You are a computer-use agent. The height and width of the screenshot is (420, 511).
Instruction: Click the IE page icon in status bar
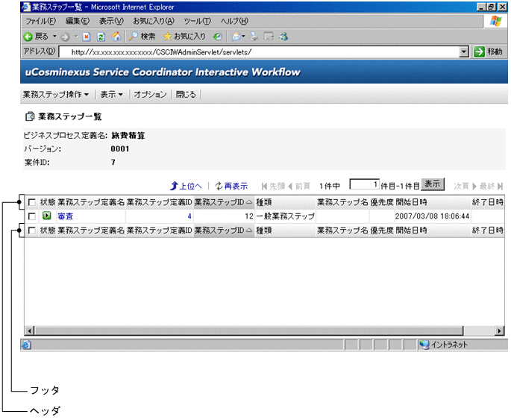[x=26, y=345]
